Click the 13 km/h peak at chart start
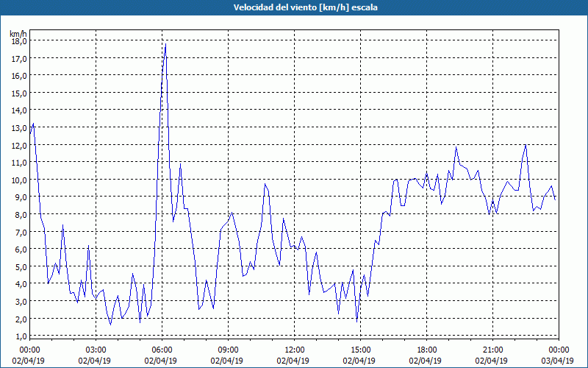Image resolution: width=588 pixels, height=368 pixels. (x=33, y=124)
